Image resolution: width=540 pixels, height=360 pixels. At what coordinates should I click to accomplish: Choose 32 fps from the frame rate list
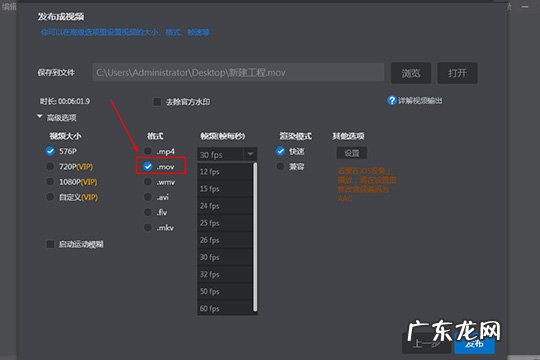[x=225, y=274]
